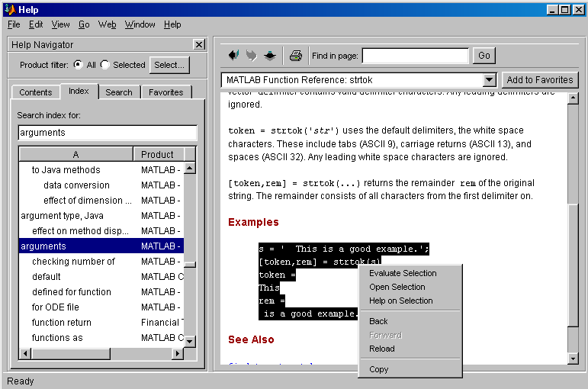The height and width of the screenshot is (389, 588).
Task: Click the help page scroll up arrow
Action: point(573,98)
